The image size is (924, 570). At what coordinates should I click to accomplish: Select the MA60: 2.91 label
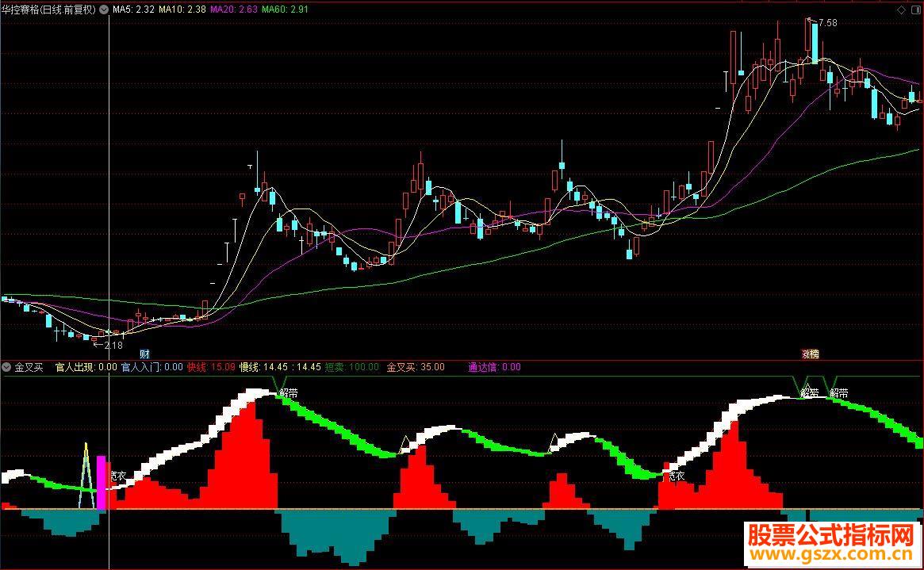(285, 10)
